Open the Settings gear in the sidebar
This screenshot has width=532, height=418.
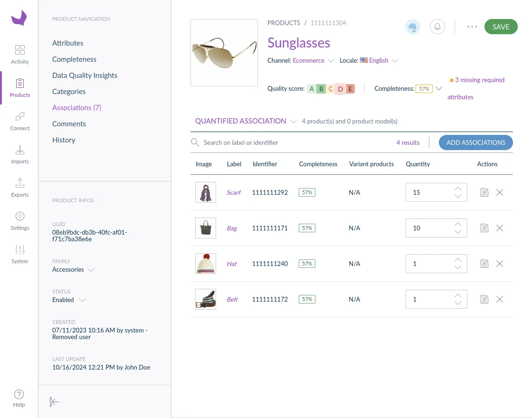point(19,220)
